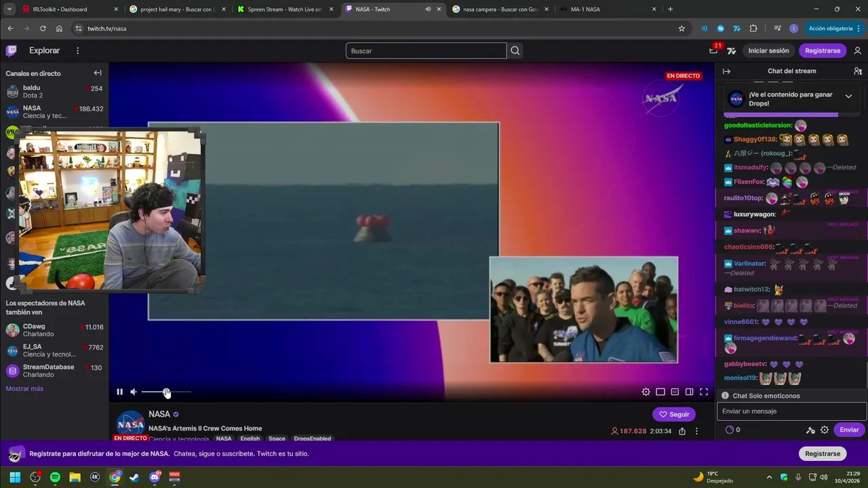Click the search magnifier button
Screen dimensions: 868x488
(515, 51)
